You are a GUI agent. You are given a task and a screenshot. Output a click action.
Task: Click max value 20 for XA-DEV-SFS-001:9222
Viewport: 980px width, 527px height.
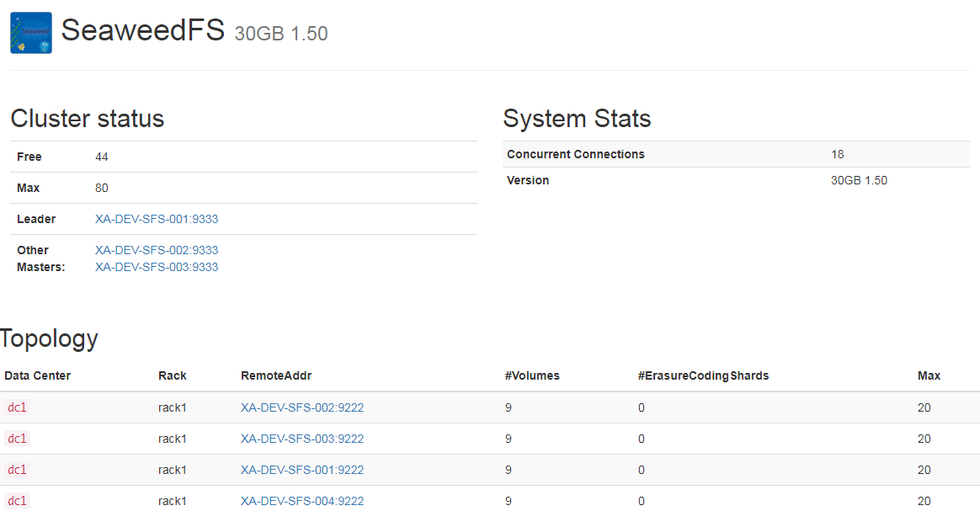pos(924,471)
